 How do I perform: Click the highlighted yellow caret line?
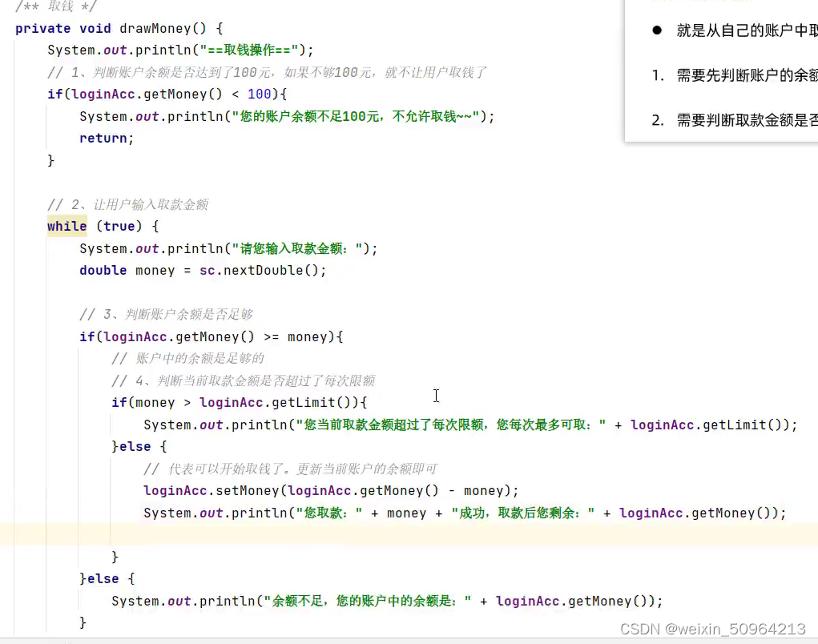(401, 534)
